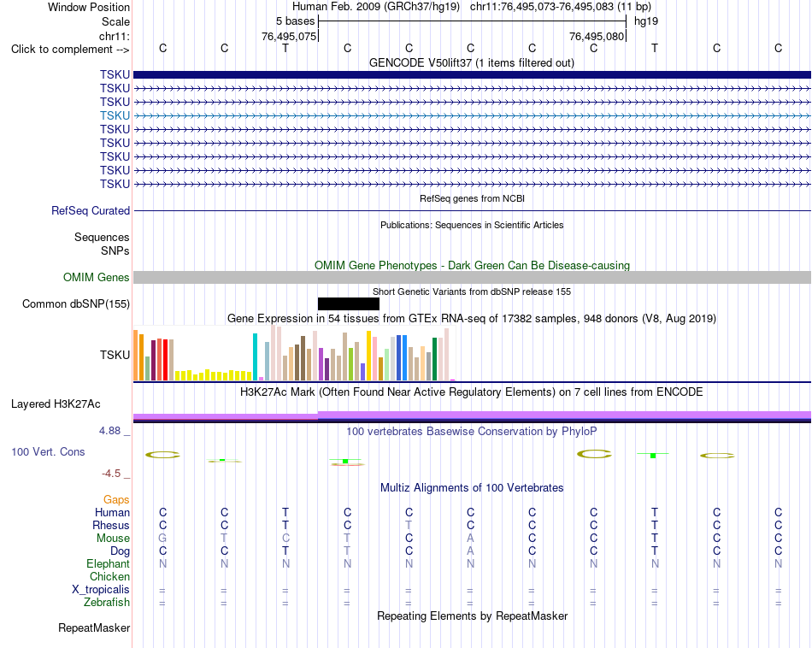Select the "Layered H3K27Ac" label
The height and width of the screenshot is (648, 812).
tap(56, 404)
